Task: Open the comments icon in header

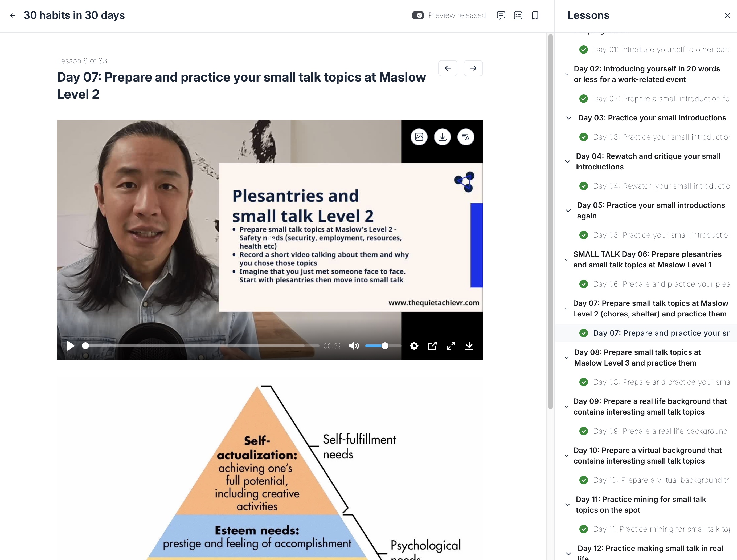Action: click(x=501, y=15)
